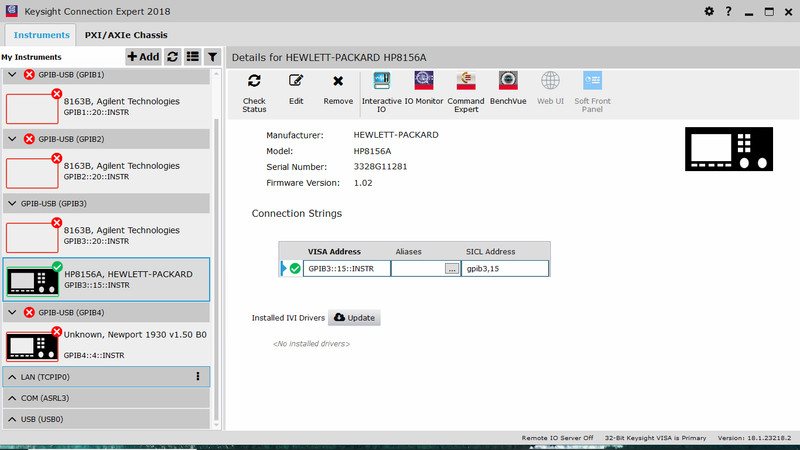The width and height of the screenshot is (800, 450).
Task: Click the large instrument image in details
Action: (729, 149)
